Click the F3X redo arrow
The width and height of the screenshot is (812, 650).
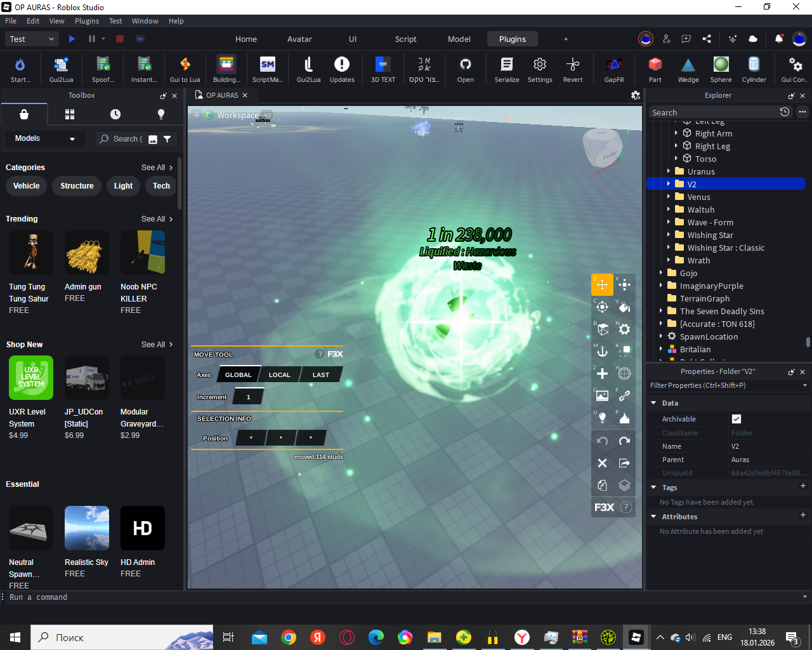624,441
